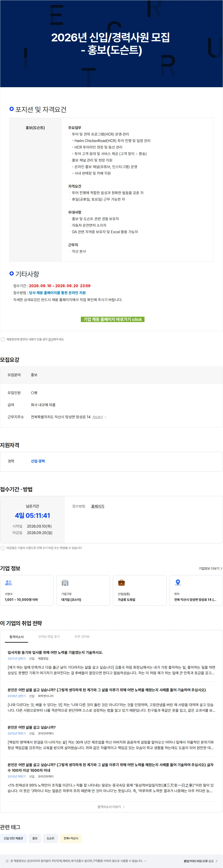Click the '1,001 ~ 10,000명 이하' employee count

21,599
